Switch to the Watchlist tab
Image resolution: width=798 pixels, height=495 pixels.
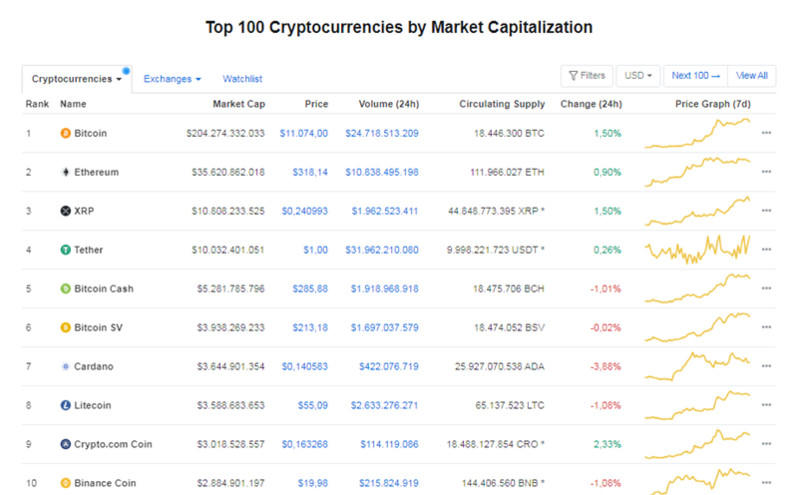[242, 78]
